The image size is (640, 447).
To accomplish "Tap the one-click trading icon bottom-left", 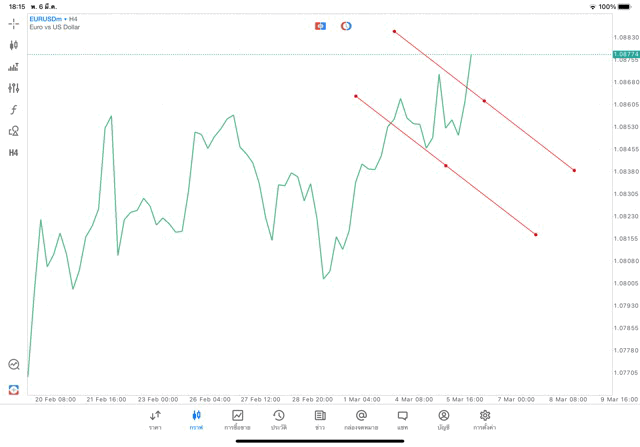I will pyautogui.click(x=13, y=389).
